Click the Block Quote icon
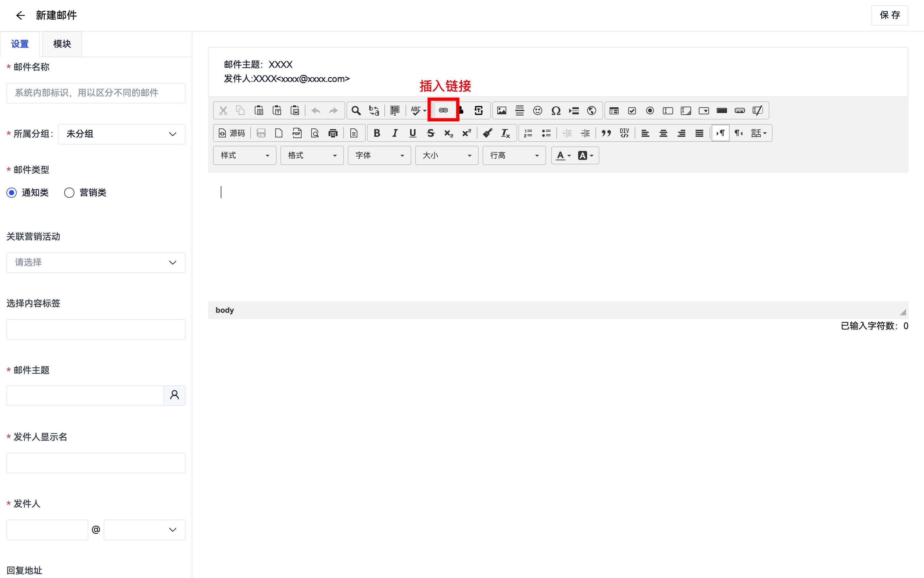This screenshot has width=924, height=578. [606, 133]
